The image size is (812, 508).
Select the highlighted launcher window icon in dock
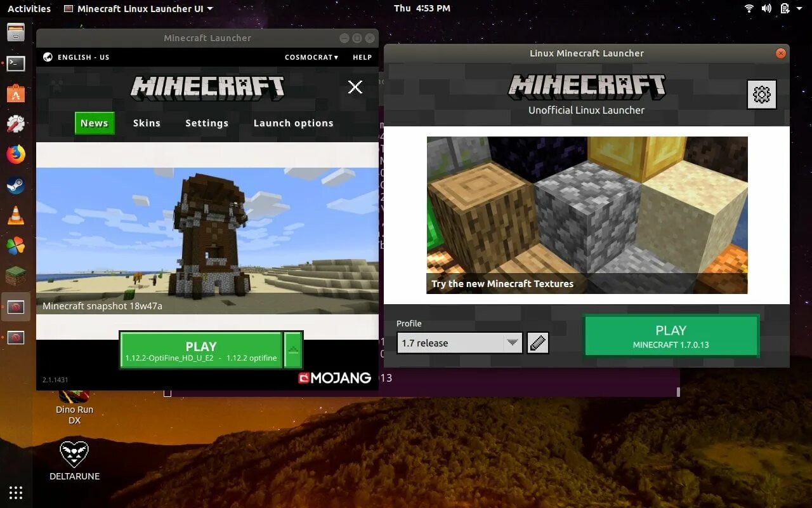pos(16,307)
